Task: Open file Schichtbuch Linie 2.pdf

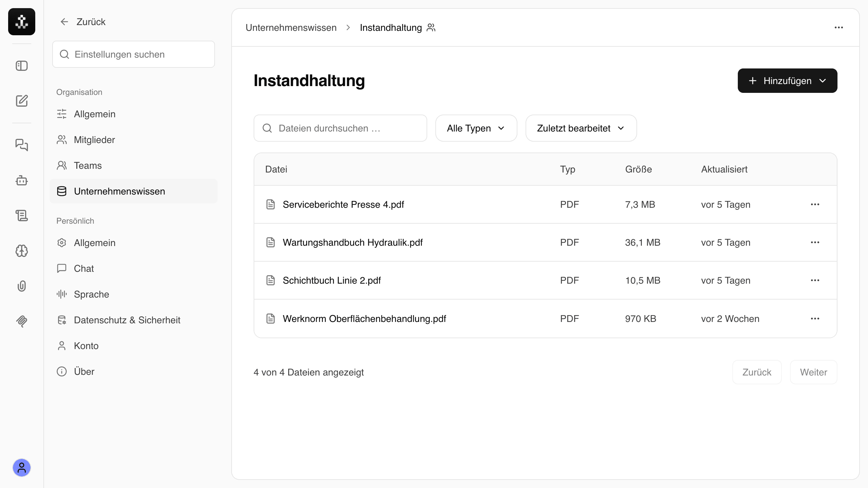Action: coord(332,280)
